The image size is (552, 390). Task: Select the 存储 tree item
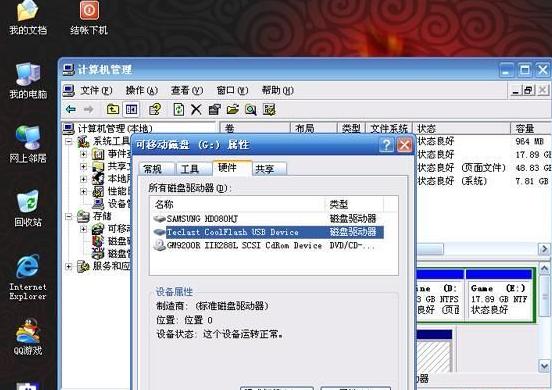94,216
